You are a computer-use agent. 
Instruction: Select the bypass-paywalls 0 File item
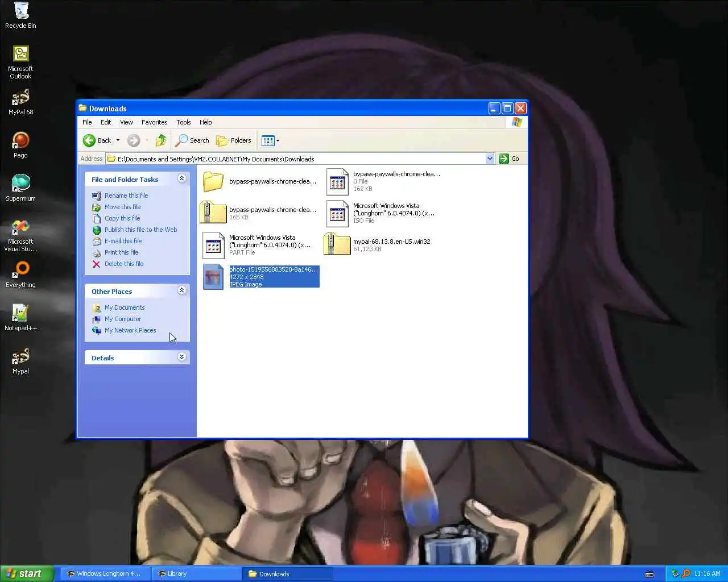(383, 181)
